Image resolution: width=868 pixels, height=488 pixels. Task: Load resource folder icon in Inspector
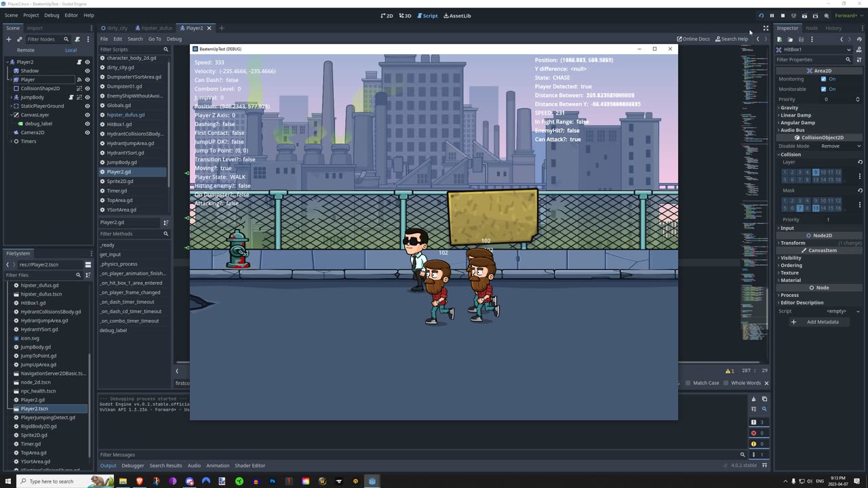790,39
